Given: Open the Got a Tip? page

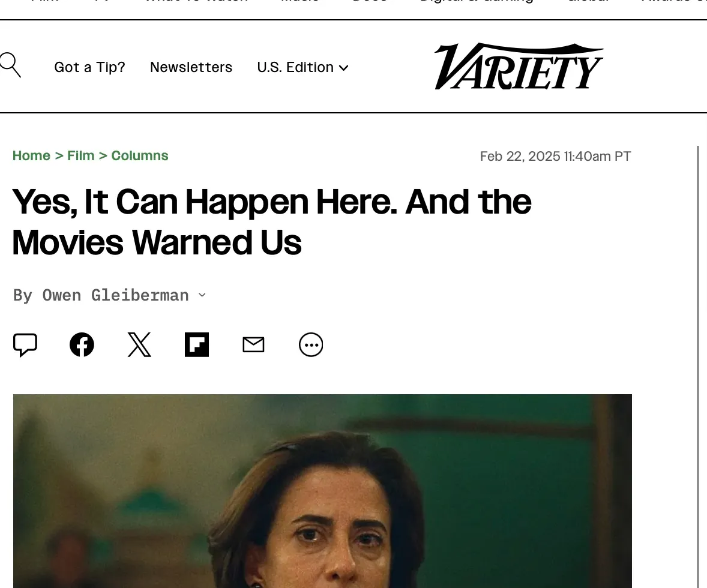Looking at the screenshot, I should tap(90, 67).
